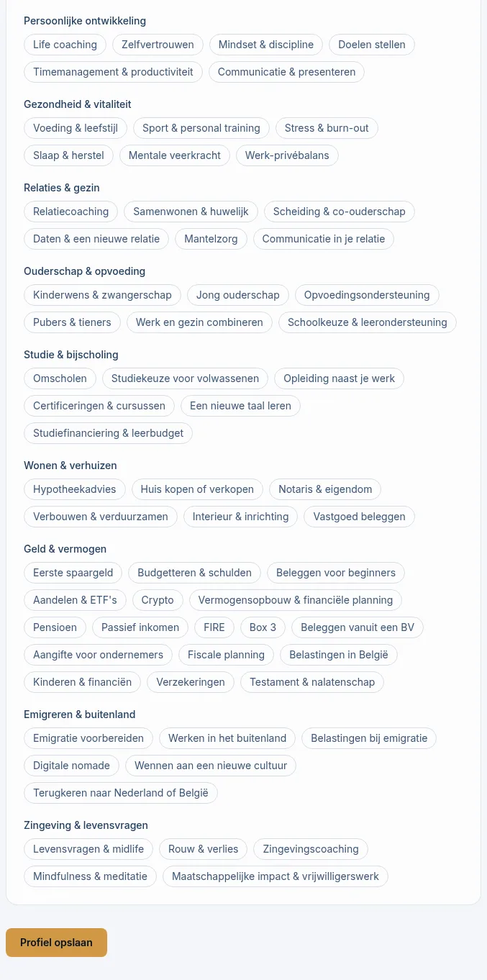Select Mindfulness & meditatie chip
This screenshot has width=487, height=980.
[90, 876]
